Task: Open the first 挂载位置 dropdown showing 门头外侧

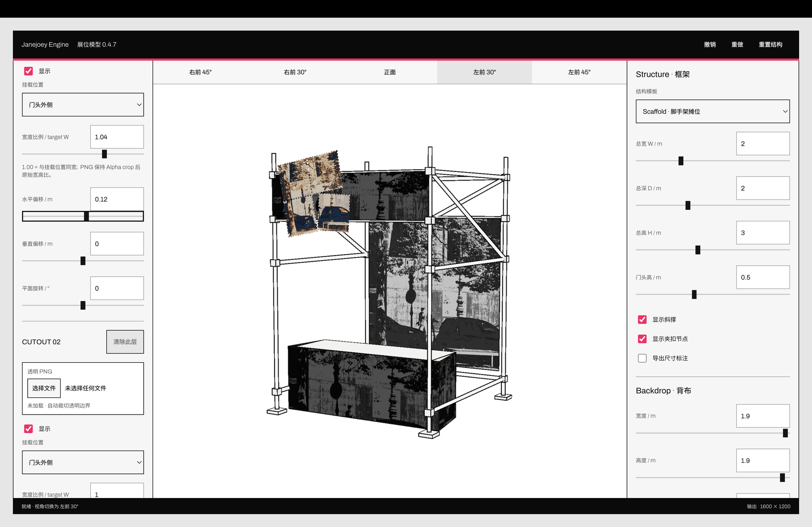Action: 83,105
